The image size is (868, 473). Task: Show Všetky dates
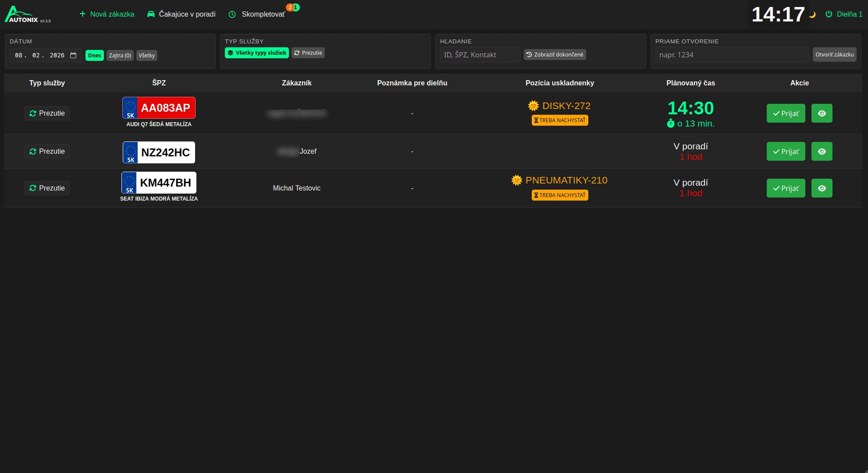tap(146, 56)
